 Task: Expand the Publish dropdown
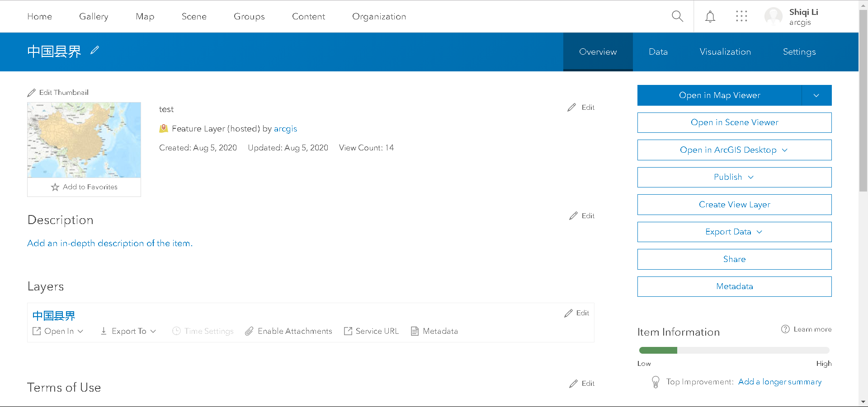pos(751,177)
